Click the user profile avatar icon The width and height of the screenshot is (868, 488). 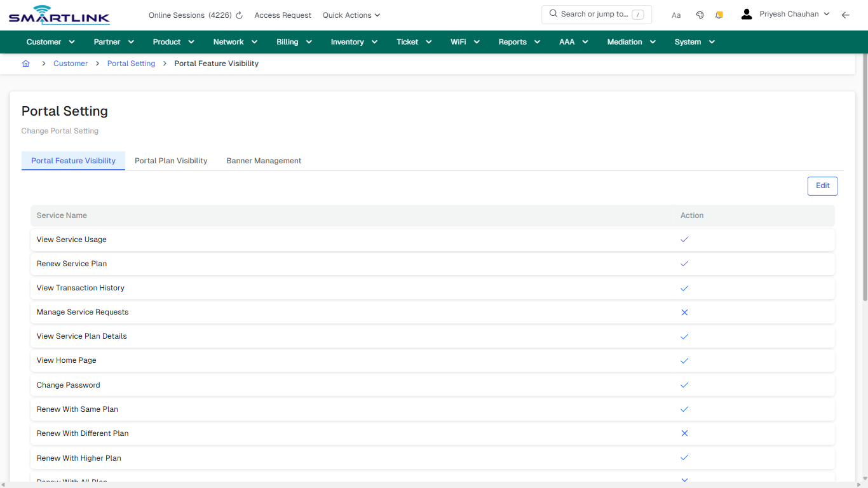[746, 13]
